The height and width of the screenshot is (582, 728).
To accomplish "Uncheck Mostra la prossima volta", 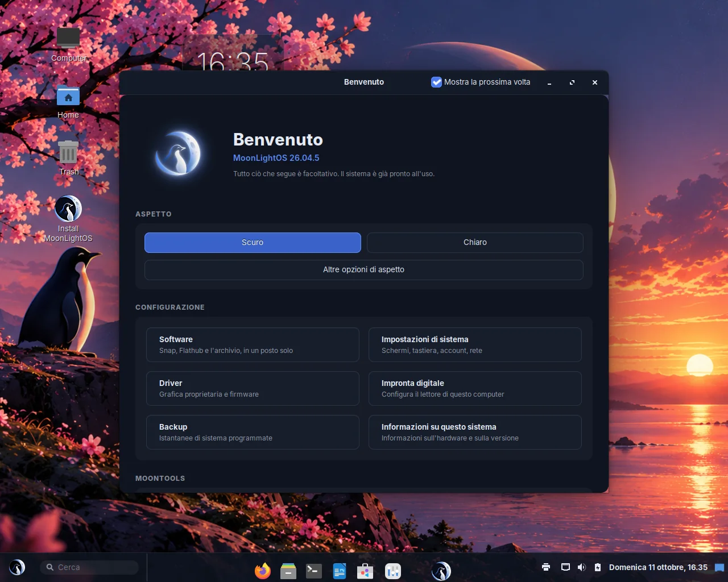I will [x=436, y=82].
